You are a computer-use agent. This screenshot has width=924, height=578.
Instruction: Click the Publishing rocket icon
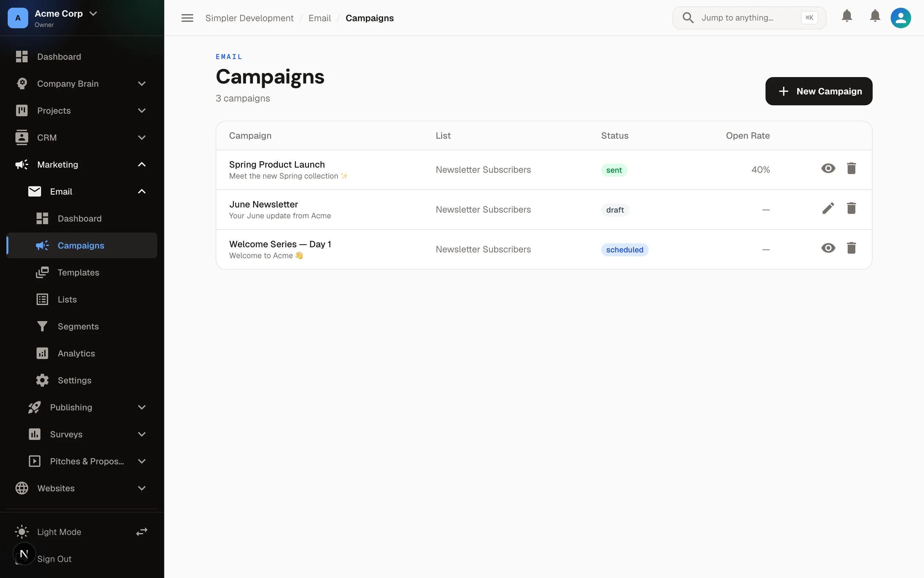(35, 407)
